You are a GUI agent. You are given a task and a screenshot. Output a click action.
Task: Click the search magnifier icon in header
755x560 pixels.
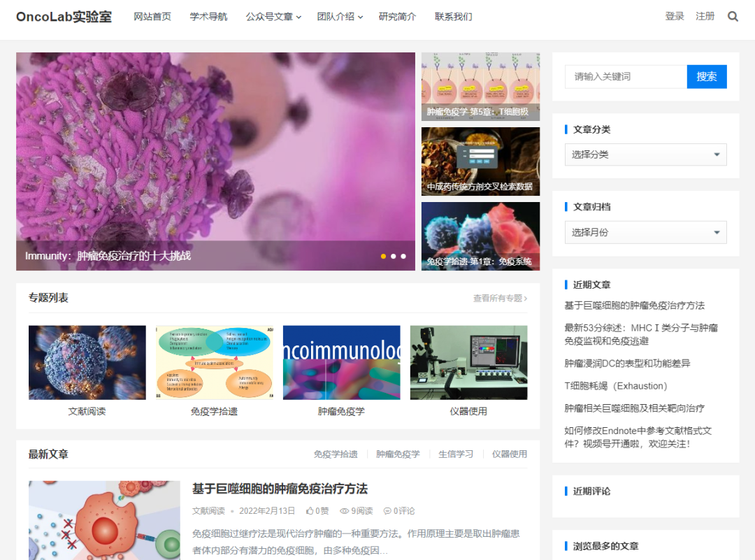[733, 17]
